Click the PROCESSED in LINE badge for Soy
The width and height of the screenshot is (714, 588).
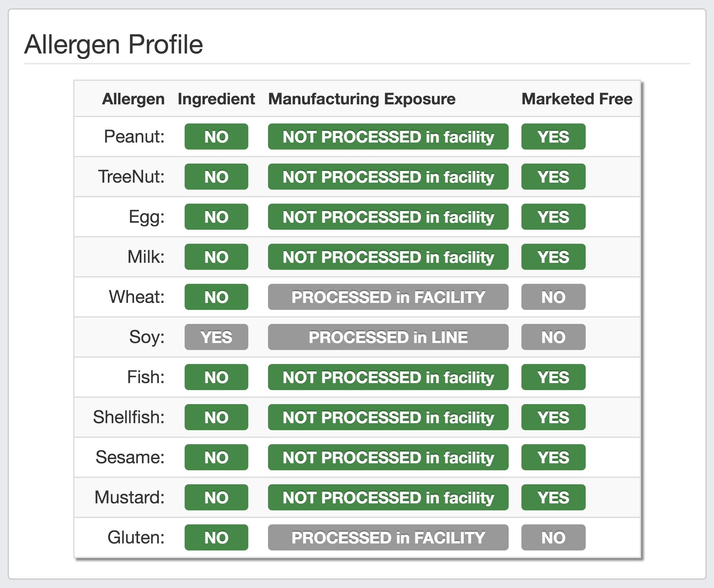388,337
